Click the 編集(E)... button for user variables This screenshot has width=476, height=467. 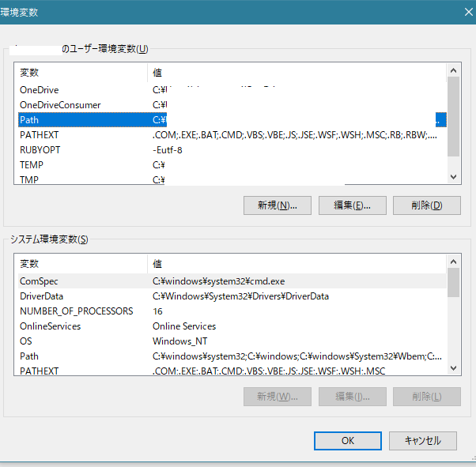352,205
